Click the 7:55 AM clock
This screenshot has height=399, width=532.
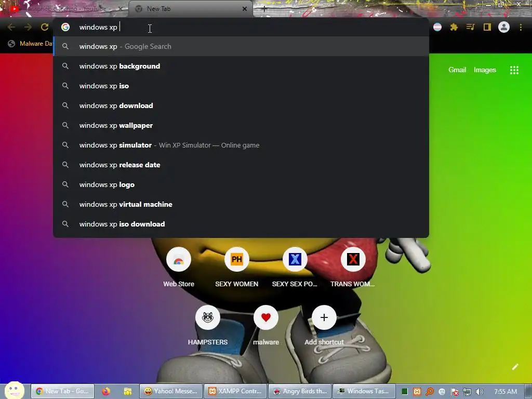pyautogui.click(x=506, y=392)
